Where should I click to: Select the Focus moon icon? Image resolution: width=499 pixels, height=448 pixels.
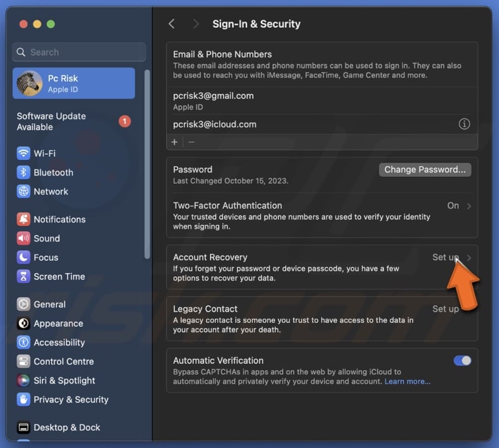coord(23,257)
